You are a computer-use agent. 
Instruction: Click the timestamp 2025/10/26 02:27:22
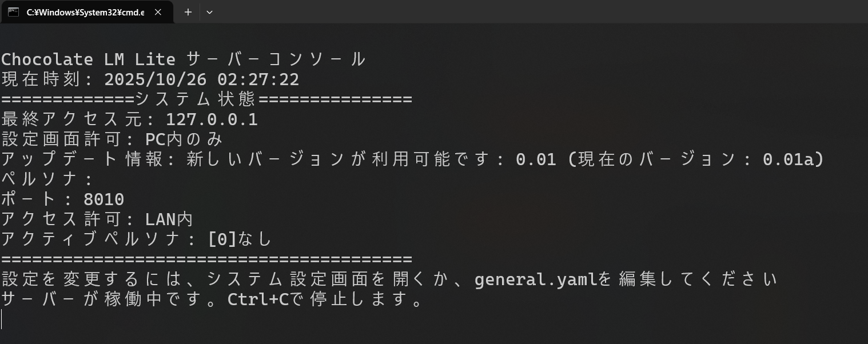201,79
